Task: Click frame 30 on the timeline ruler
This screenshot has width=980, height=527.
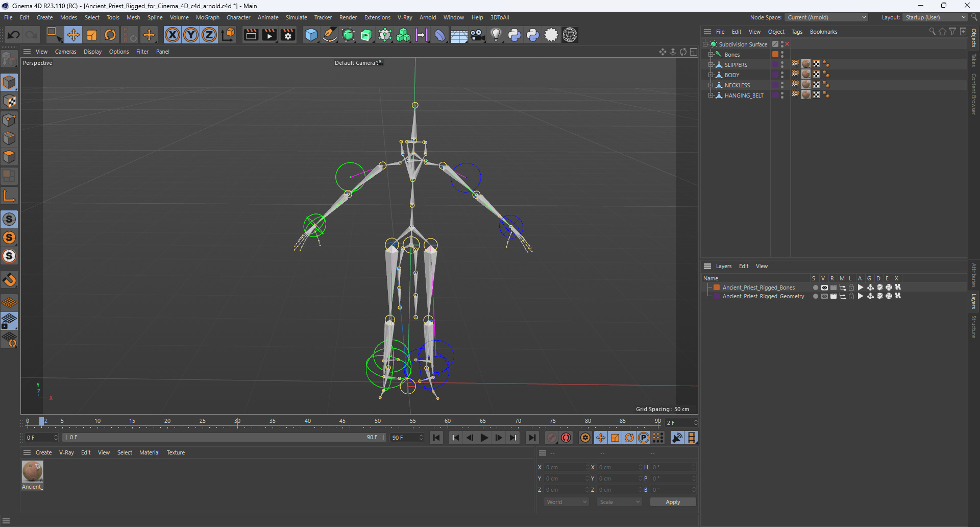Action: coord(237,421)
